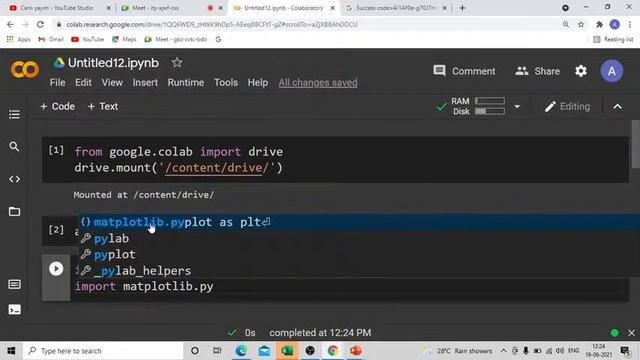Open the YouTube bookmark
Viewport: 640px width, 360px height.
pos(87,39)
